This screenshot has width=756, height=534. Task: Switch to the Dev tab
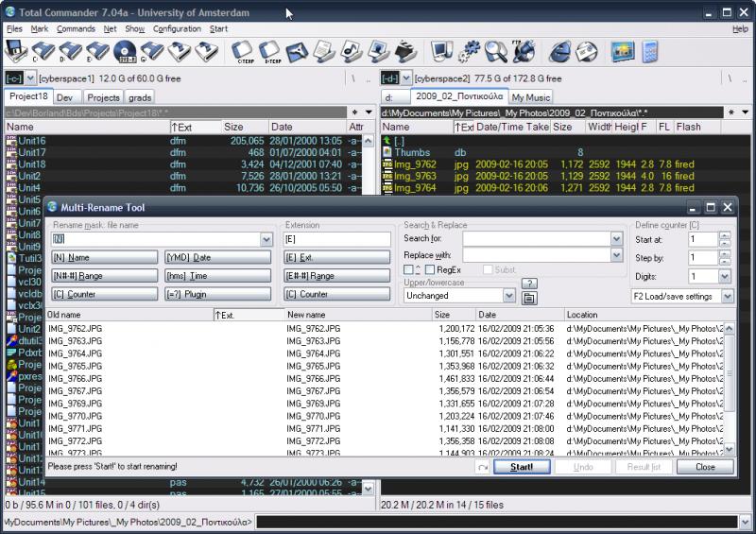pos(64,97)
